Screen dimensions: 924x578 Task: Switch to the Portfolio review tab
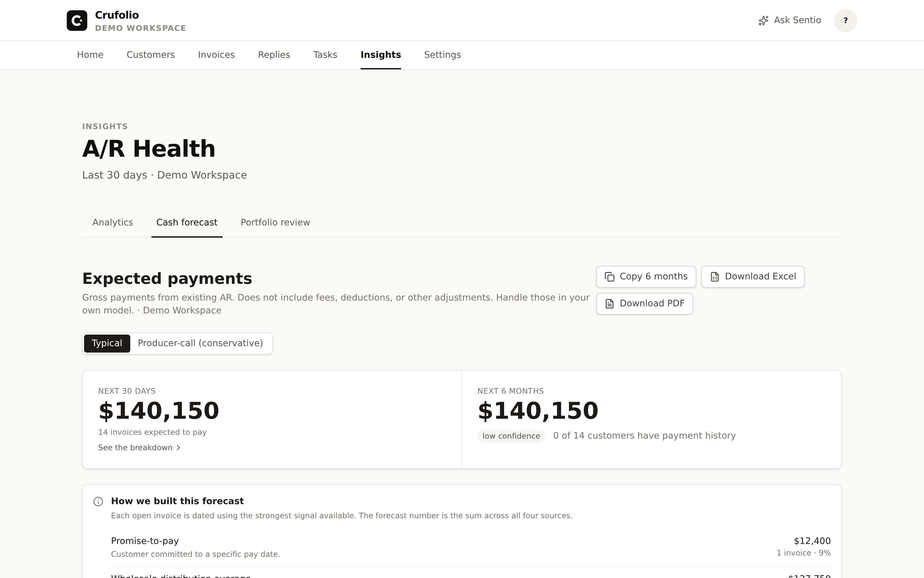click(275, 223)
